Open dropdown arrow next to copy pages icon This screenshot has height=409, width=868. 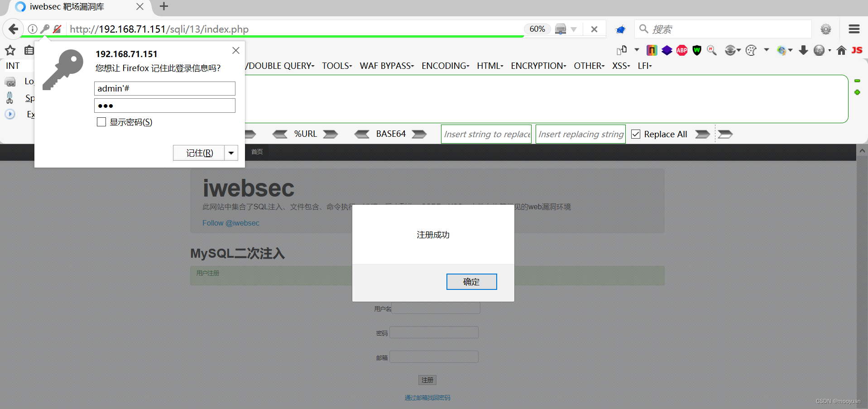pyautogui.click(x=637, y=50)
